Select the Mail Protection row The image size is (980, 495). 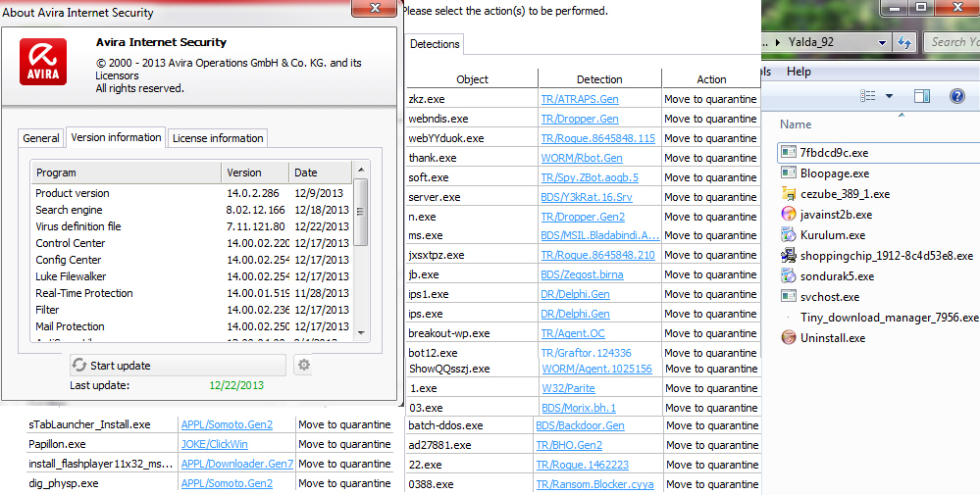point(192,326)
